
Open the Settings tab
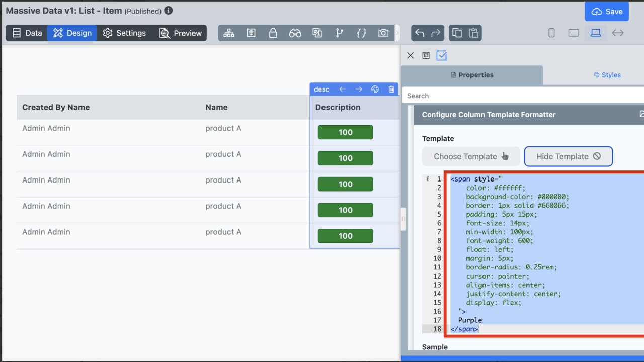(124, 33)
